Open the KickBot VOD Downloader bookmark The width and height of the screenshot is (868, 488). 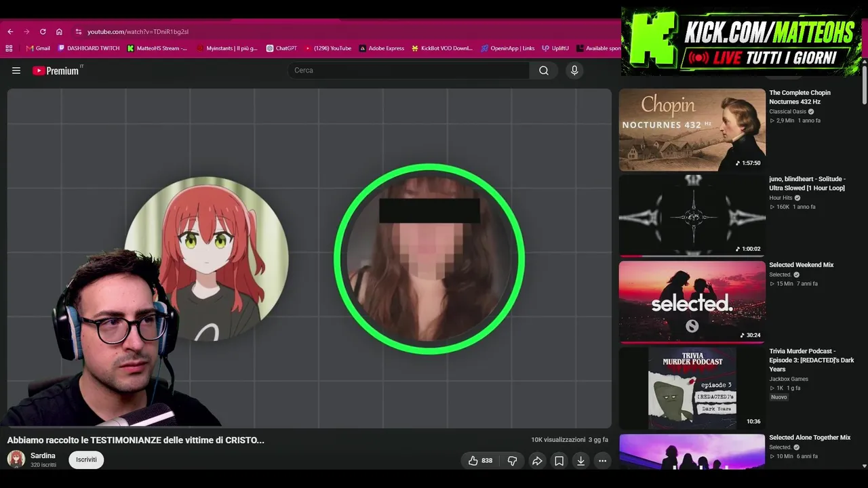[442, 48]
